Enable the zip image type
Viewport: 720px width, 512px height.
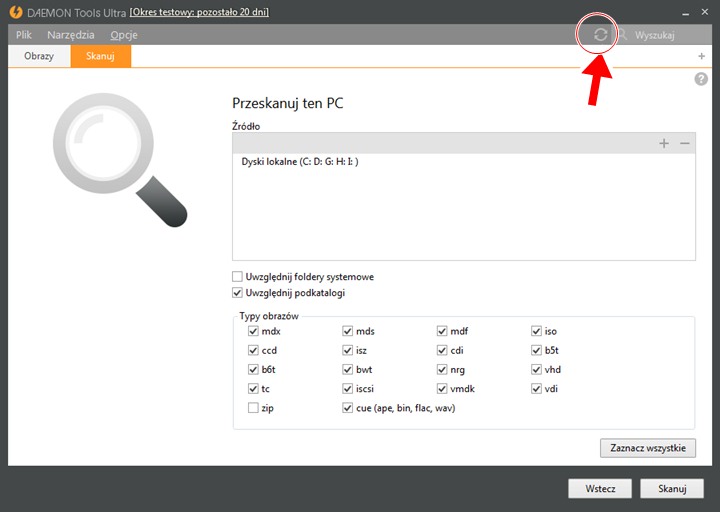point(253,408)
